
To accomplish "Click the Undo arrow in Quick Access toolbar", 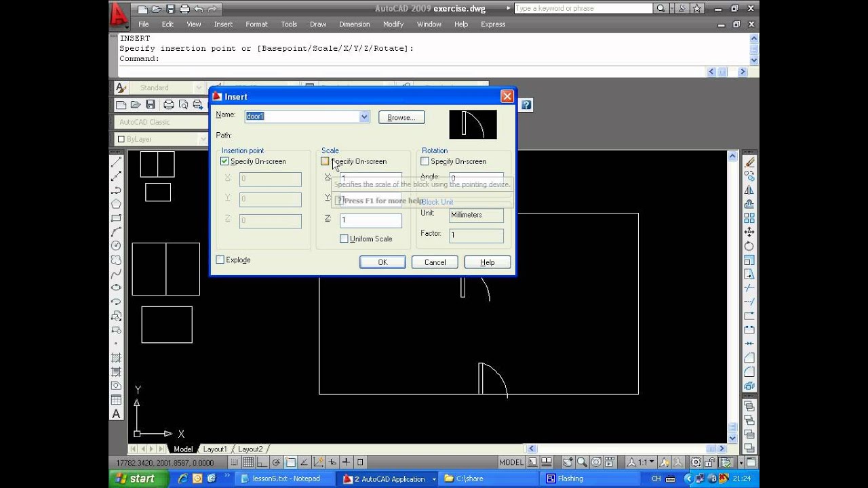I will pyautogui.click(x=199, y=9).
